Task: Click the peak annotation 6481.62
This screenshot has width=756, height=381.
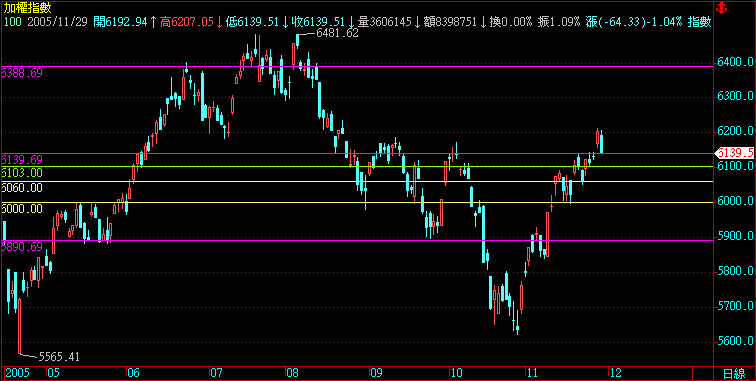Action: (x=337, y=33)
